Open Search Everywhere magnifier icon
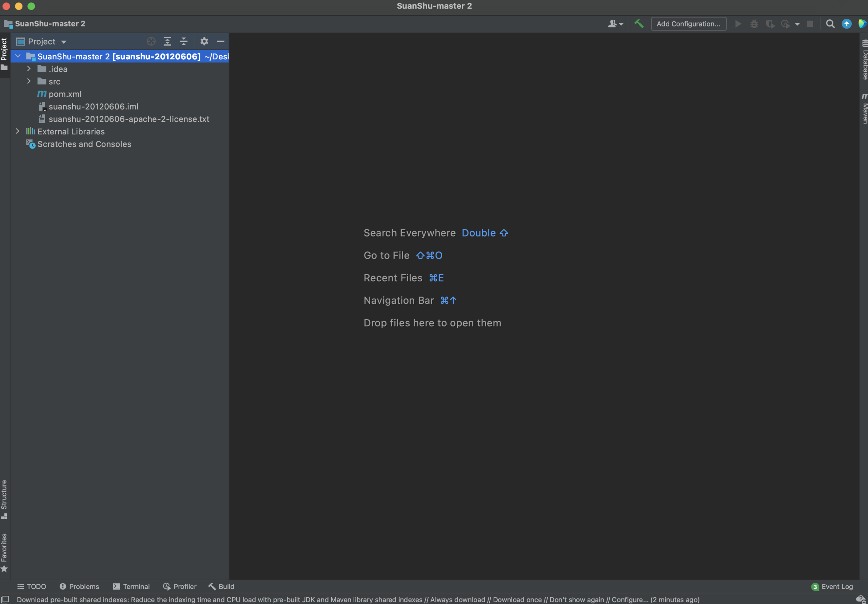The image size is (868, 604). [x=830, y=24]
